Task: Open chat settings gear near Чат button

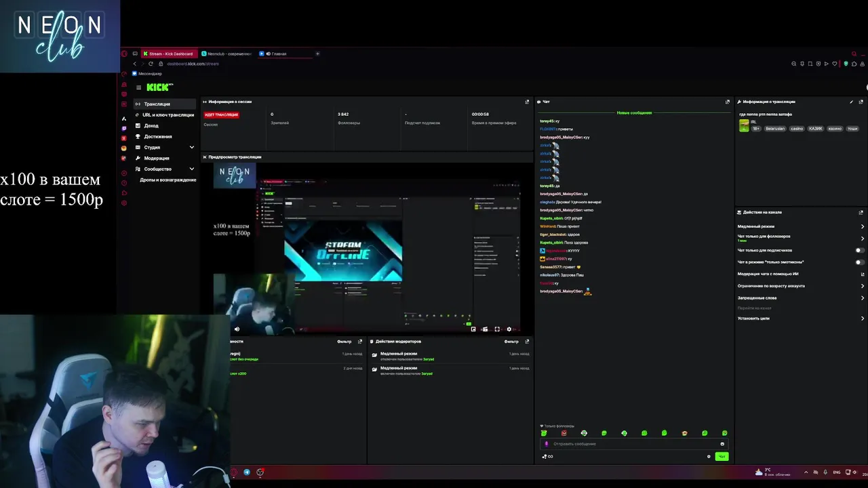Action: [709, 456]
